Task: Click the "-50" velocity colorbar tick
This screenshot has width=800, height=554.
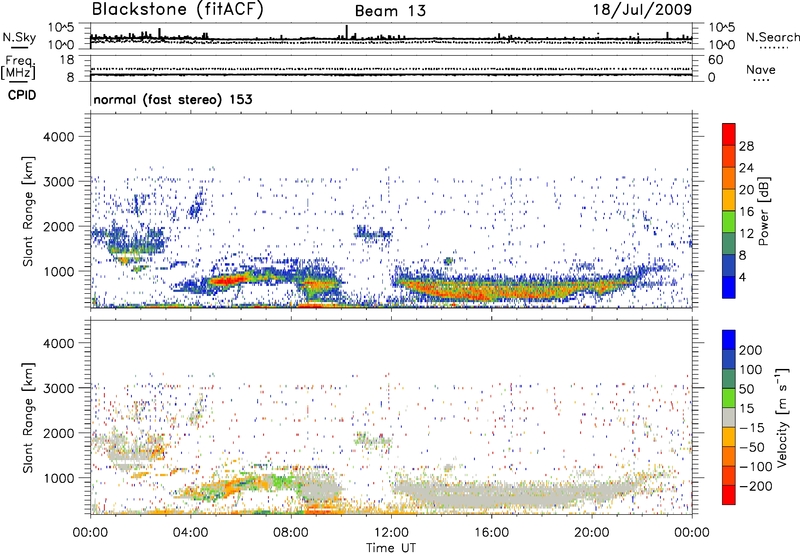Action: (752, 447)
